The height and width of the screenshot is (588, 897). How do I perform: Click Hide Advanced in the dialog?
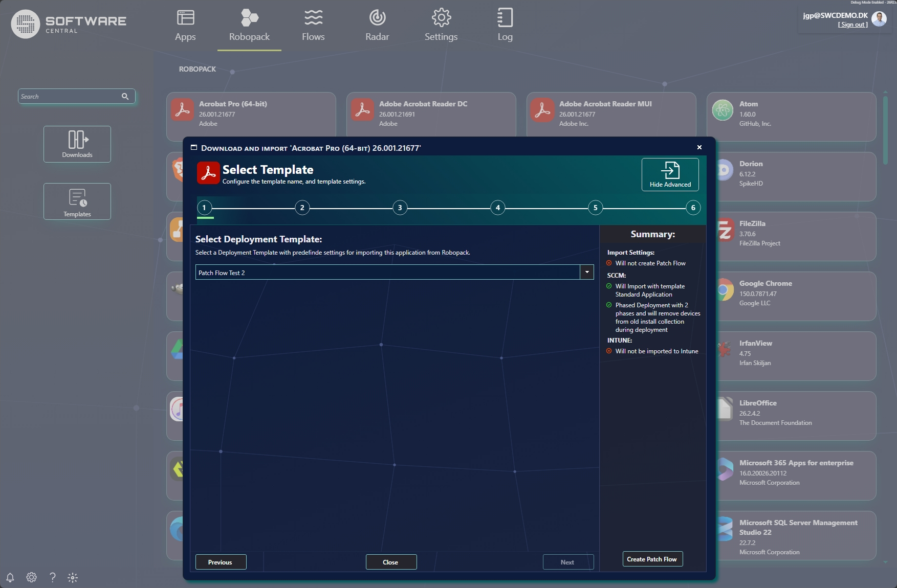coord(670,174)
